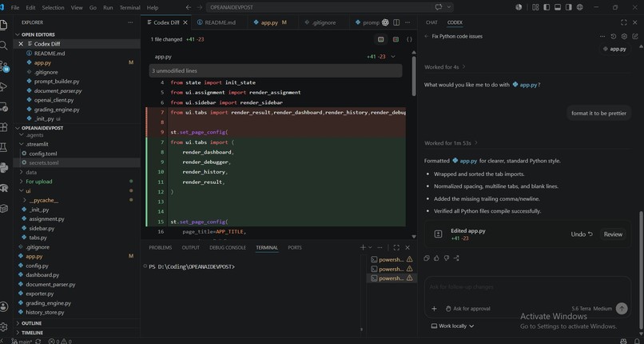Switch to the Problems panel tab
644x344 pixels.
click(x=160, y=247)
